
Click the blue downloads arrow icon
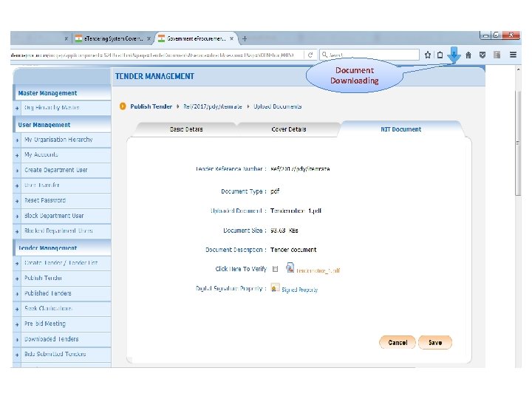coord(454,55)
